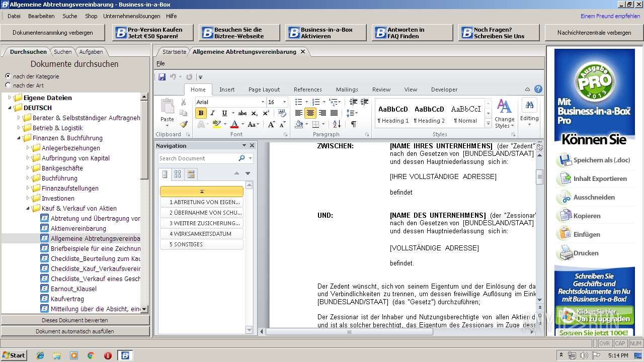Open Internet Explorer from the taskbar

tap(40, 355)
